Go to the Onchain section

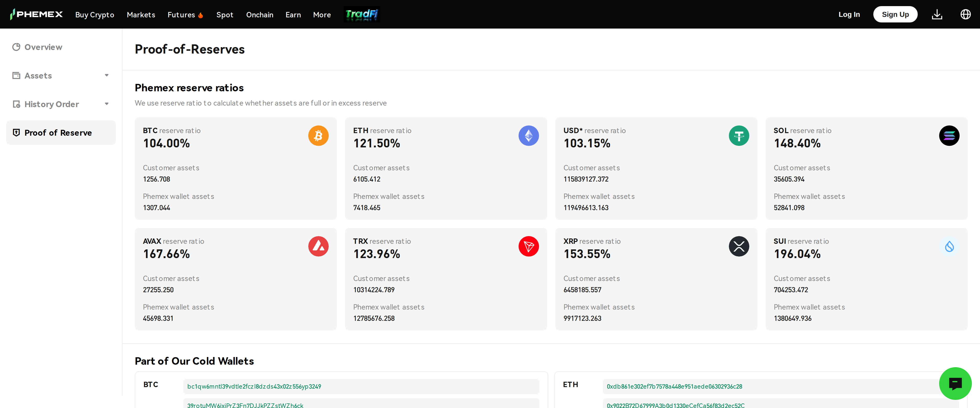coord(260,15)
